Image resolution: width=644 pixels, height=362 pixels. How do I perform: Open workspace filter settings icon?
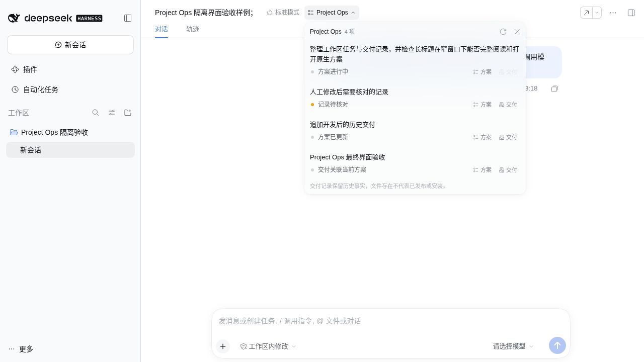click(112, 113)
